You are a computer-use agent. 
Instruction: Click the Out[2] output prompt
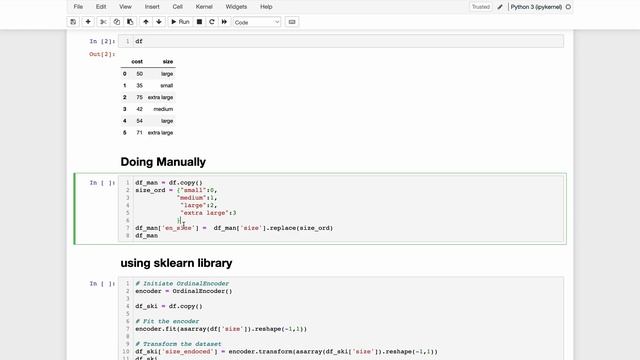(102, 54)
